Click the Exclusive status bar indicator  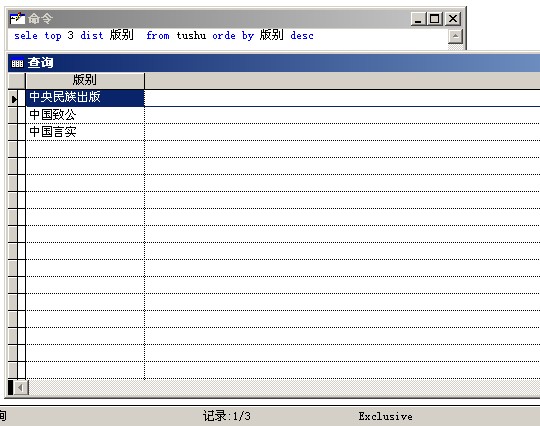tap(385, 416)
